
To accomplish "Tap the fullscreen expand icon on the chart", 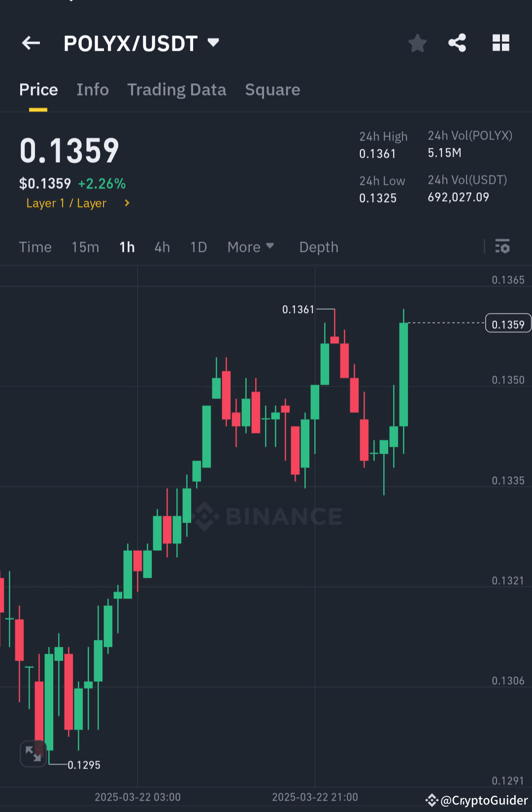I will click(x=33, y=753).
